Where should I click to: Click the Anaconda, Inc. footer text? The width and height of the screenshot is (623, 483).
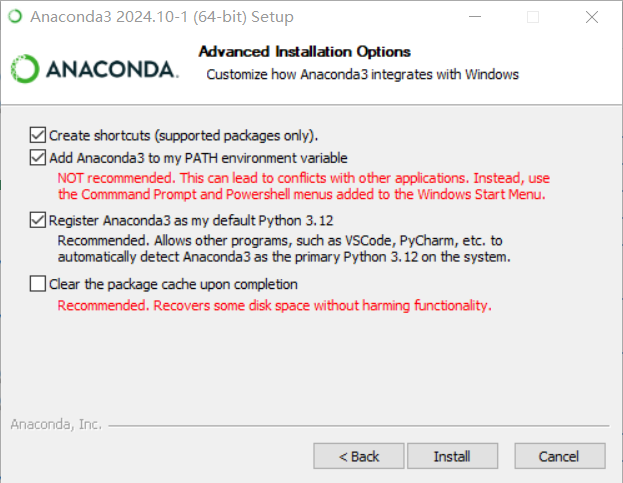[x=56, y=424]
